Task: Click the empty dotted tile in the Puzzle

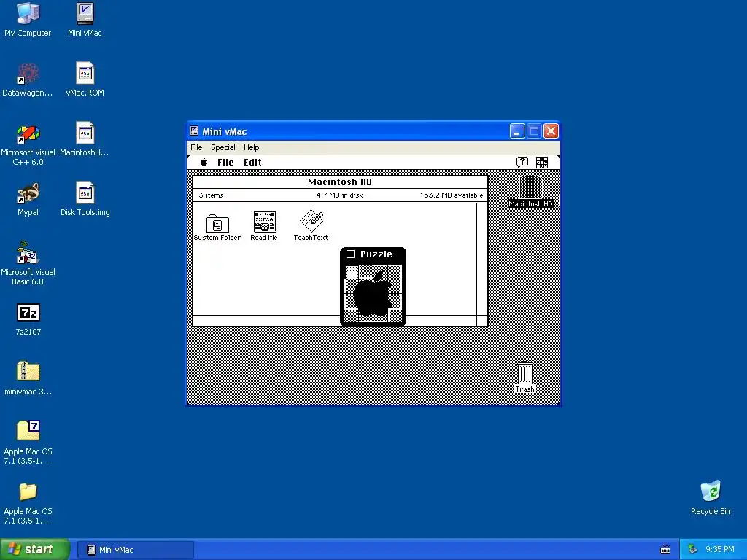Action: click(x=352, y=273)
